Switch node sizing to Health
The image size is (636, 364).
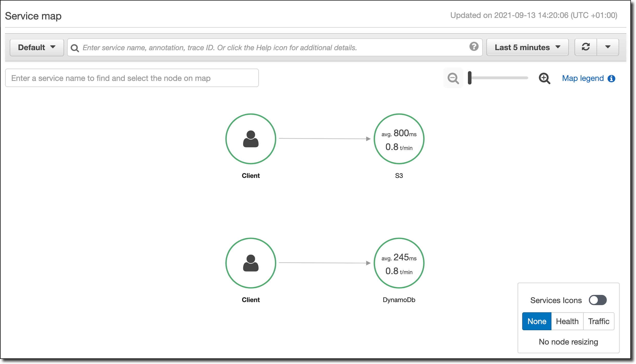click(x=567, y=321)
